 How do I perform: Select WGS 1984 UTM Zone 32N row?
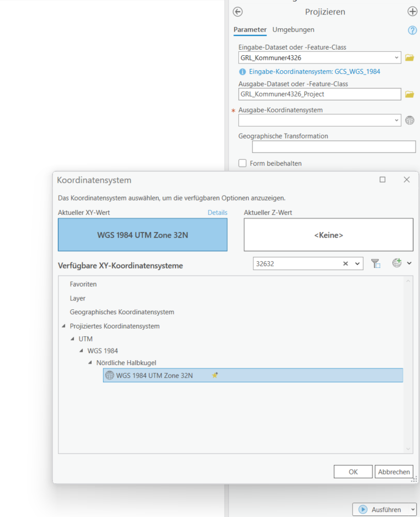[x=253, y=375]
